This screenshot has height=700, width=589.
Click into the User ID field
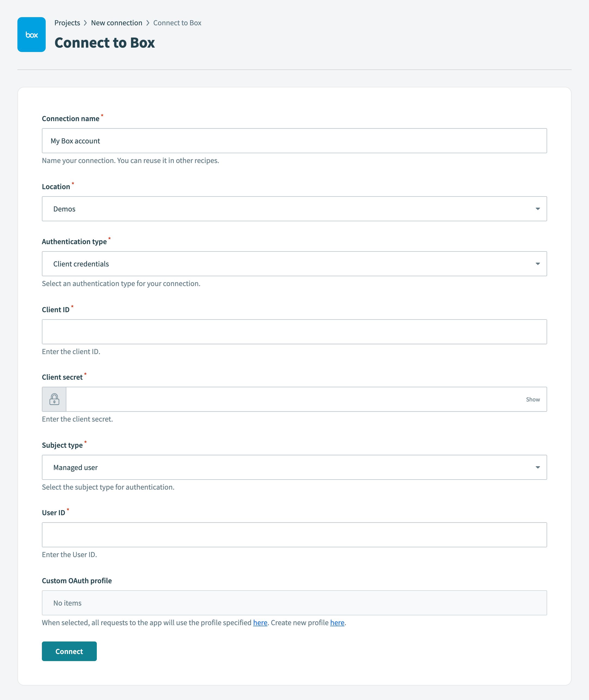294,535
